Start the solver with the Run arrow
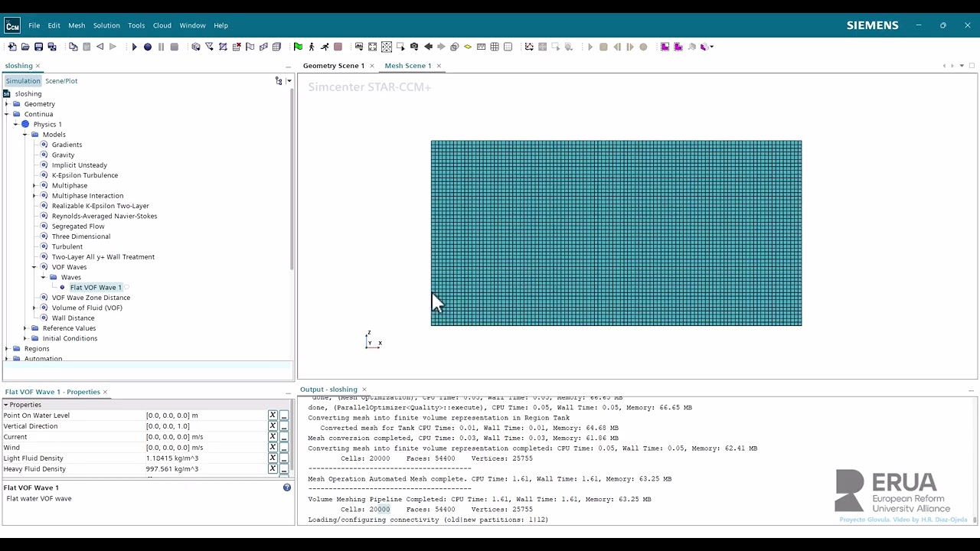The image size is (980, 551). click(x=134, y=47)
